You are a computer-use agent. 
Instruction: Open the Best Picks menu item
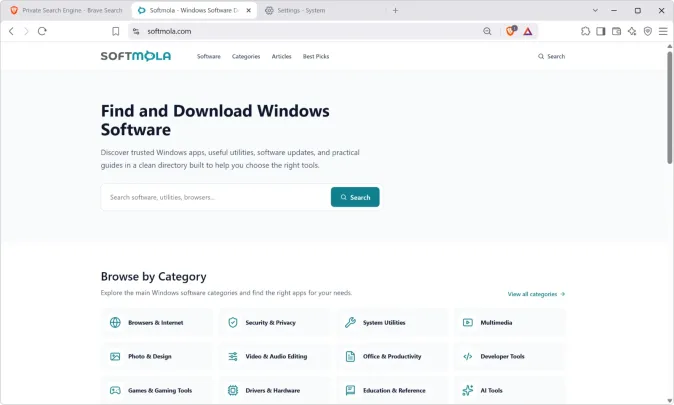[316, 56]
